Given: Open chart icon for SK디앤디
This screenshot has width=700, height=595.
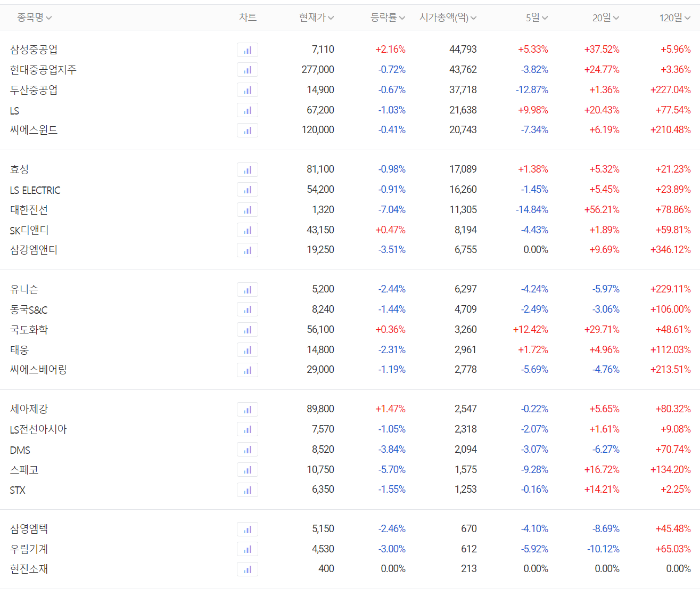Looking at the screenshot, I should click(x=248, y=230).
